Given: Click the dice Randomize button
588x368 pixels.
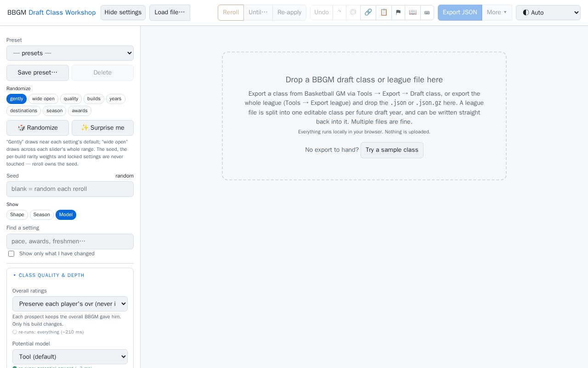Looking at the screenshot, I should tap(38, 128).
